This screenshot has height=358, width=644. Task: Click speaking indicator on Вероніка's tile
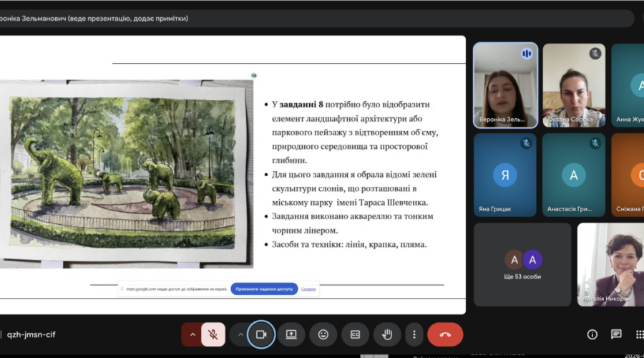pyautogui.click(x=527, y=54)
